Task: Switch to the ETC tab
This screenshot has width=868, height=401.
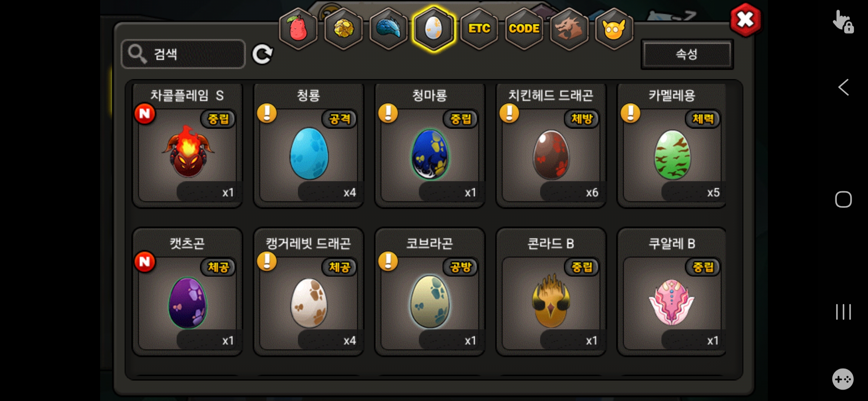Action: tap(479, 29)
